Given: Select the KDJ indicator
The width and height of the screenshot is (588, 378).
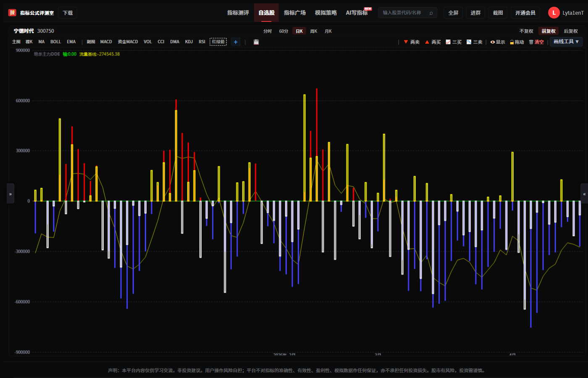Looking at the screenshot, I should 189,42.
